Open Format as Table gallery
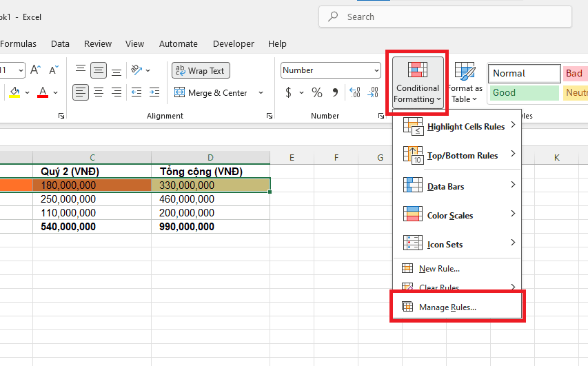This screenshot has height=366, width=588. click(x=465, y=83)
